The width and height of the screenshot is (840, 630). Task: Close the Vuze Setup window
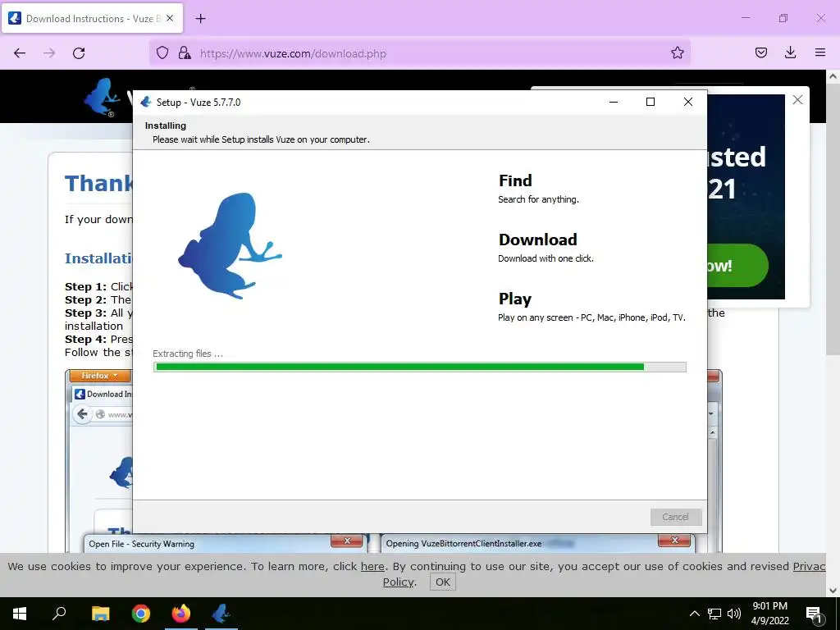(688, 102)
